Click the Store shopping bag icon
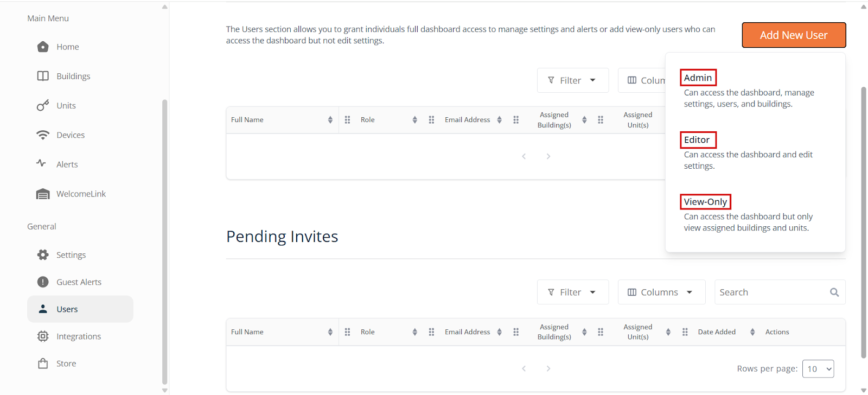868x395 pixels. coord(43,364)
